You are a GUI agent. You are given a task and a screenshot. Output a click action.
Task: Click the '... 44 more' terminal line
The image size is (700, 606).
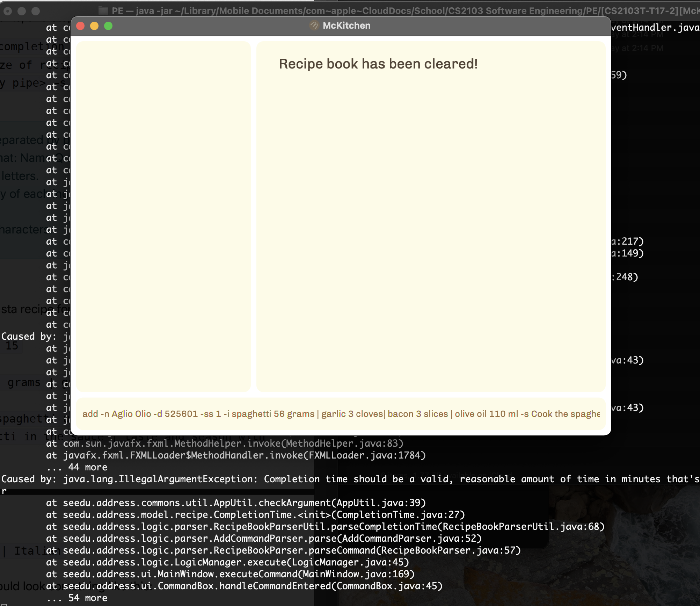(77, 467)
